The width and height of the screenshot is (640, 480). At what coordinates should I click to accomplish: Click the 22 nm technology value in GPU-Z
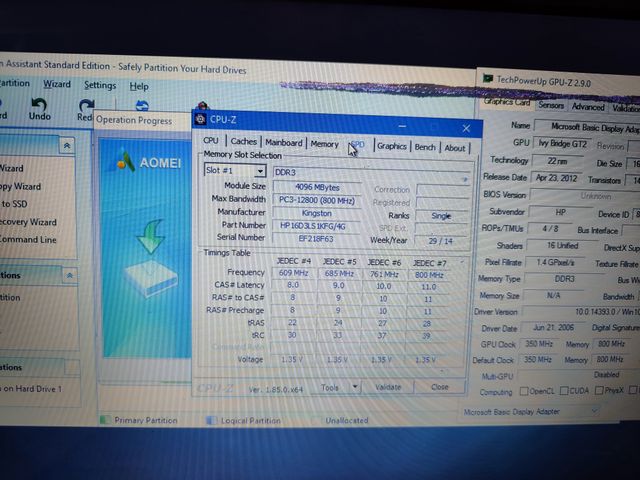[557, 161]
